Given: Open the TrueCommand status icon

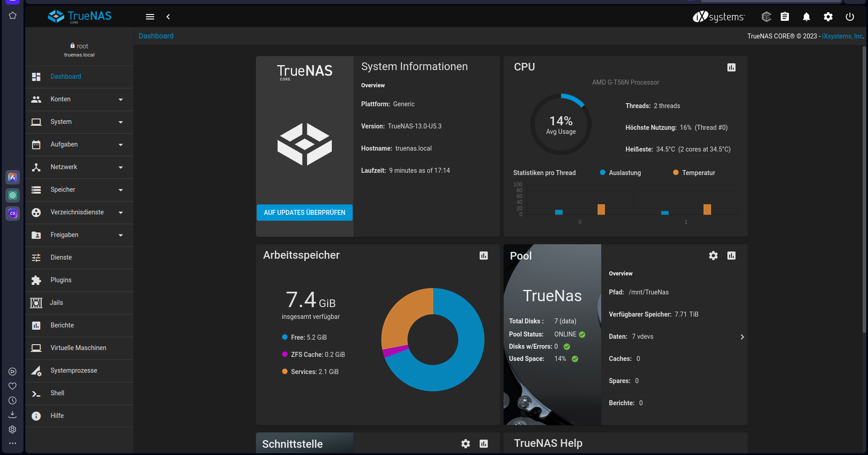Looking at the screenshot, I should [x=766, y=17].
